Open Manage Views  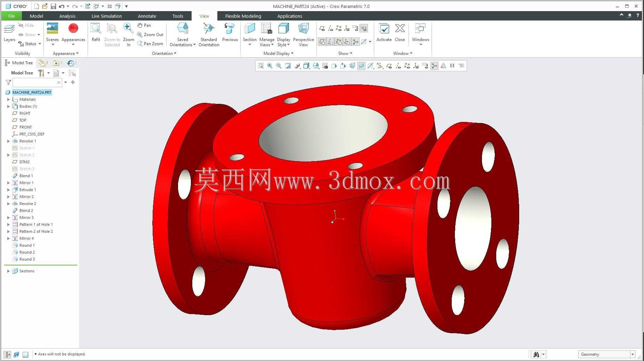click(x=267, y=34)
